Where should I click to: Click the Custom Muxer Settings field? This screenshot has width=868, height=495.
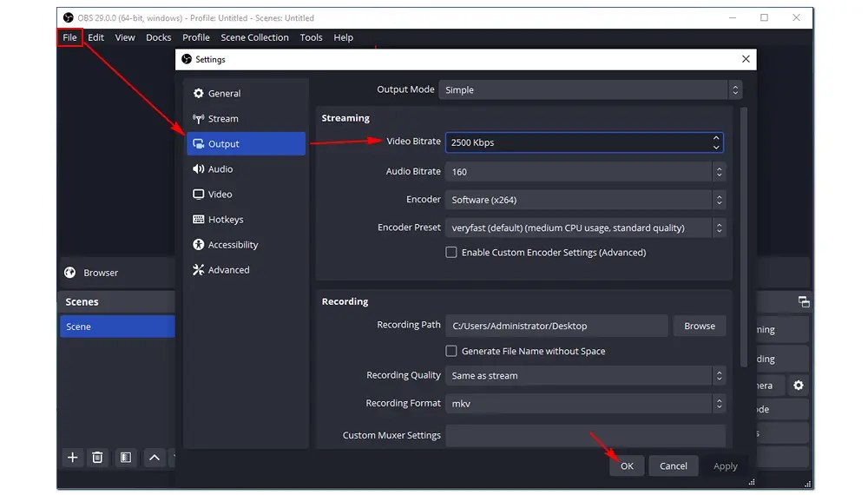pos(585,435)
